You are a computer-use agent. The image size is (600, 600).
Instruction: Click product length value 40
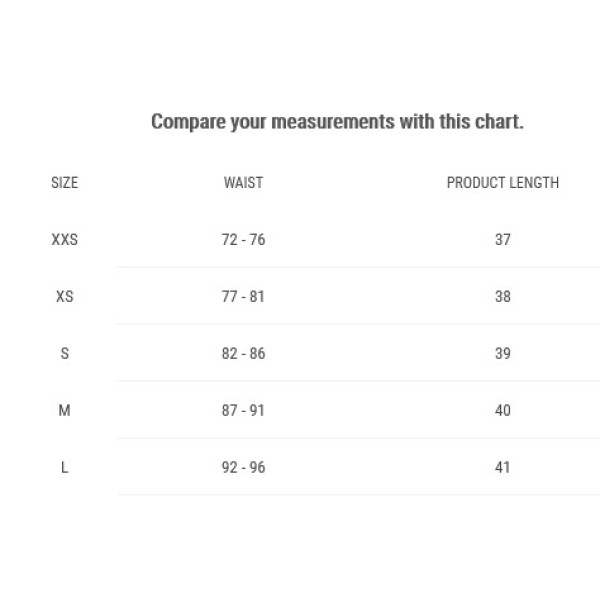click(503, 411)
